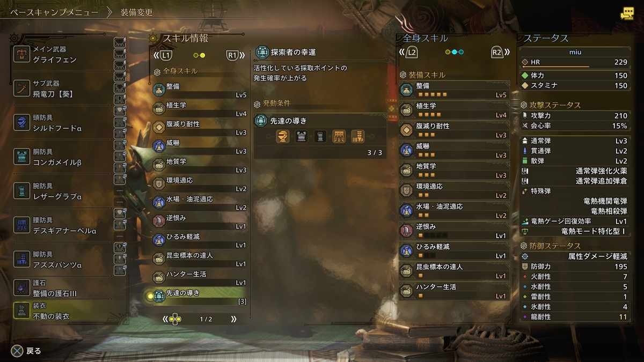This screenshot has width=644, height=362.
Task: Click the head armor シルドフードα icon
Action: coord(21,122)
